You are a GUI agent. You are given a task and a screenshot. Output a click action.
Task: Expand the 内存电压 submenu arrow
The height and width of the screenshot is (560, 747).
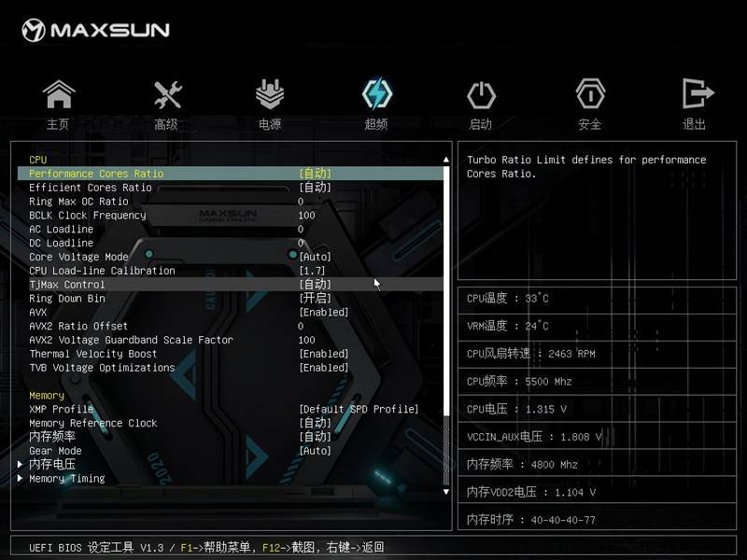pos(20,464)
